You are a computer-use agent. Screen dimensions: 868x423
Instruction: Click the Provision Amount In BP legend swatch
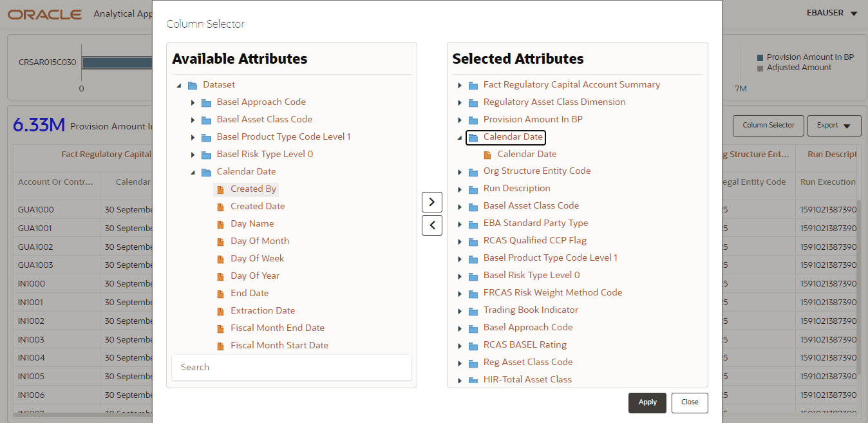(759, 57)
